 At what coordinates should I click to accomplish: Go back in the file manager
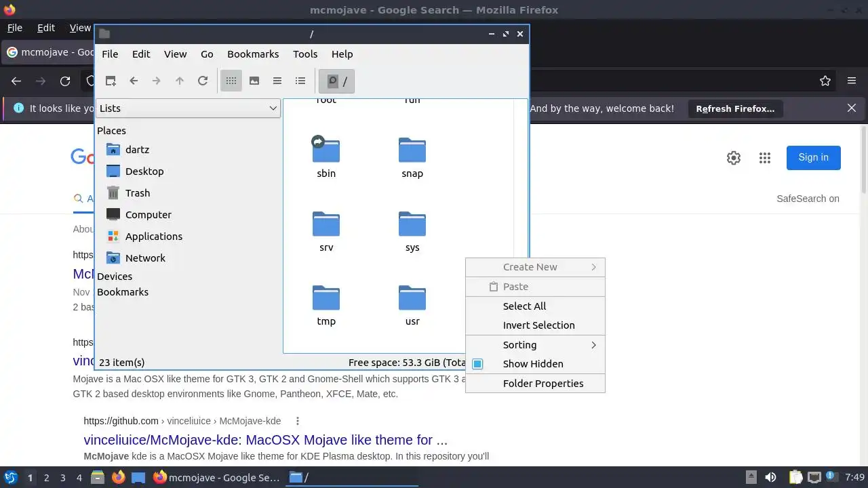pyautogui.click(x=134, y=81)
